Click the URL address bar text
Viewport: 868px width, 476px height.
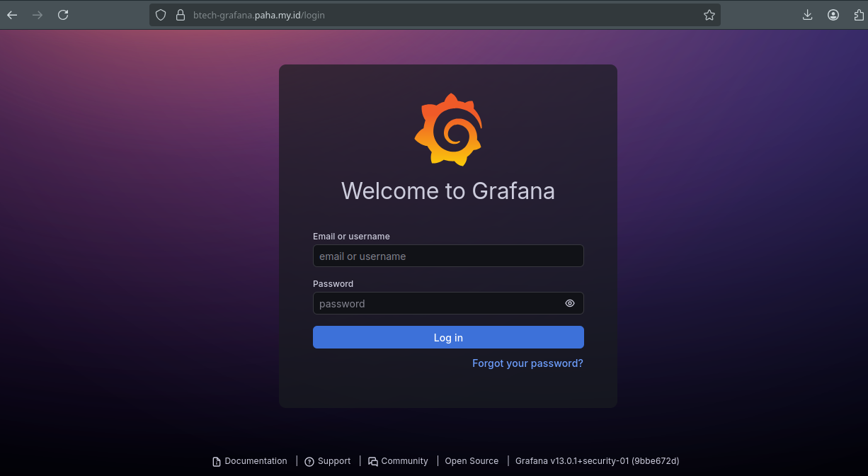pyautogui.click(x=259, y=15)
